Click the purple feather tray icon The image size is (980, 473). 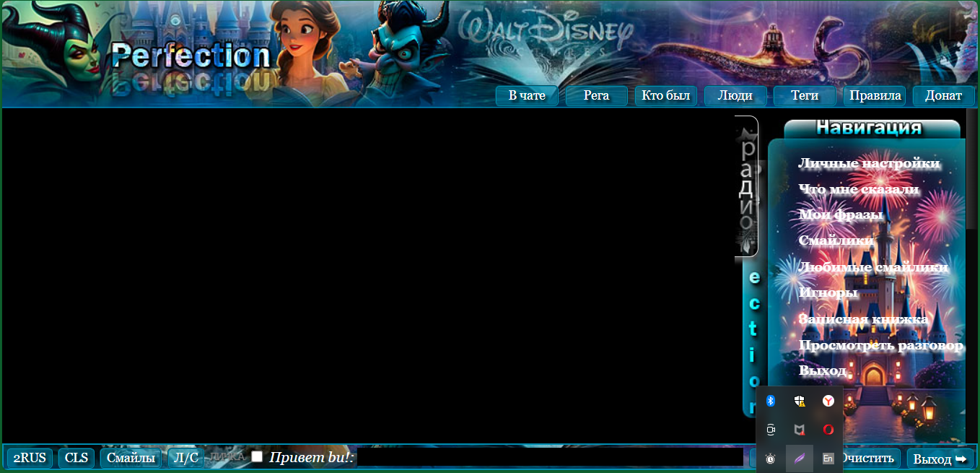(799, 459)
